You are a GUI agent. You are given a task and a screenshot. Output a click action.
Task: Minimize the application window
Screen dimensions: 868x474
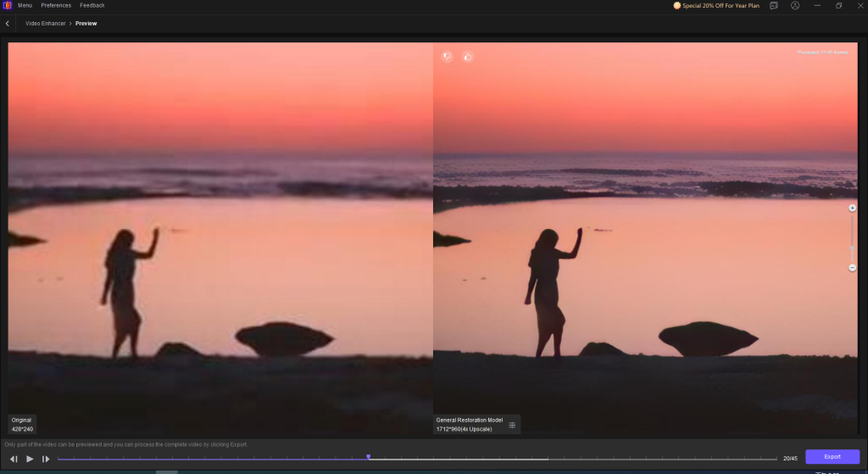coord(817,6)
